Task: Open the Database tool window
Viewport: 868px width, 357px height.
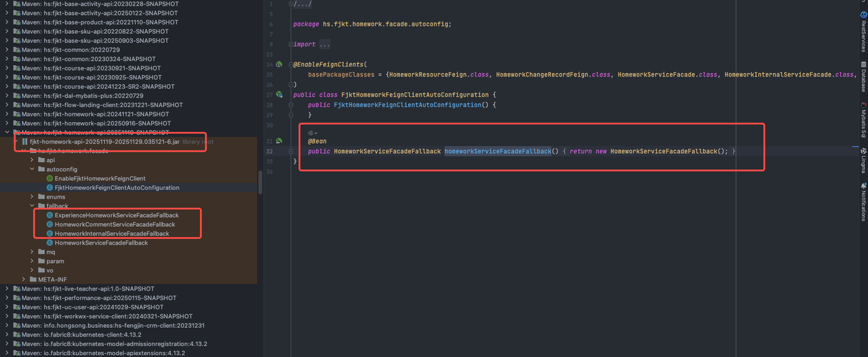Action: pyautogui.click(x=863, y=76)
